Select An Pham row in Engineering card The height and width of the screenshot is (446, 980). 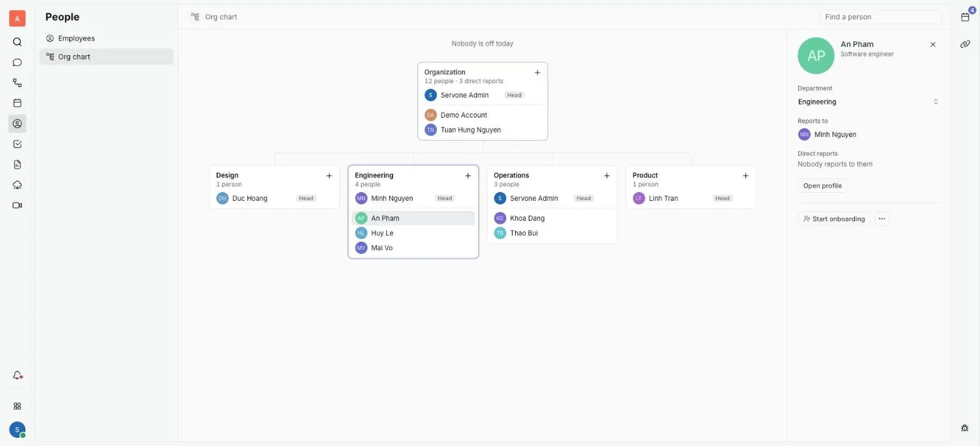(x=413, y=218)
